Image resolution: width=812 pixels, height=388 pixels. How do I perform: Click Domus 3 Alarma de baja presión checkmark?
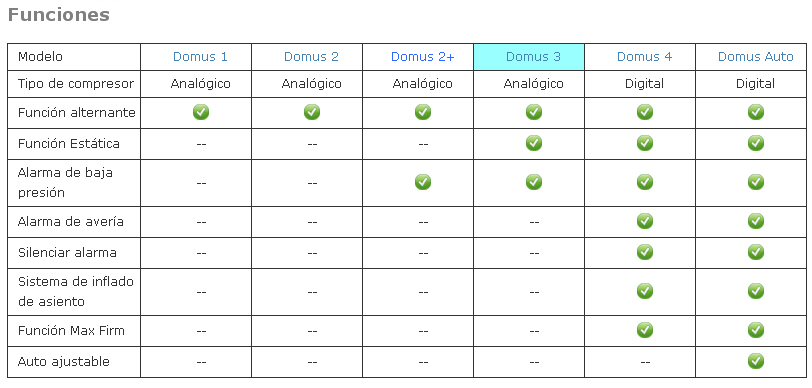(x=534, y=182)
